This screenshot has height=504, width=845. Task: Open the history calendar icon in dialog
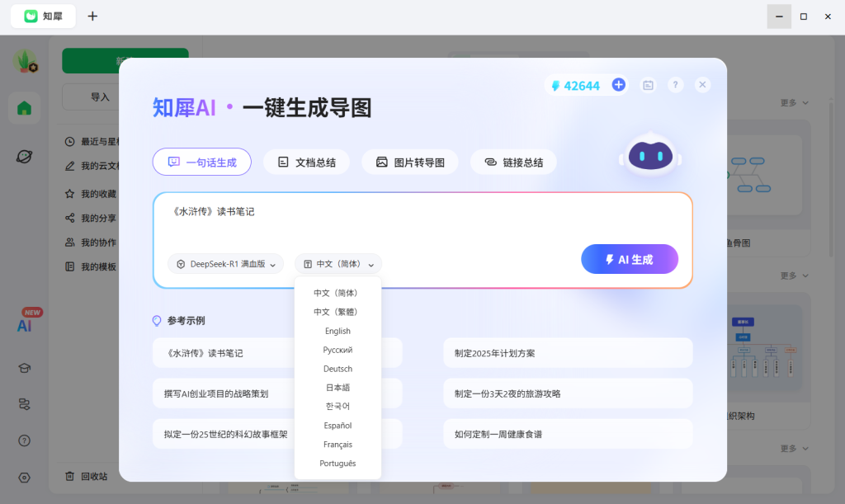[x=649, y=85]
